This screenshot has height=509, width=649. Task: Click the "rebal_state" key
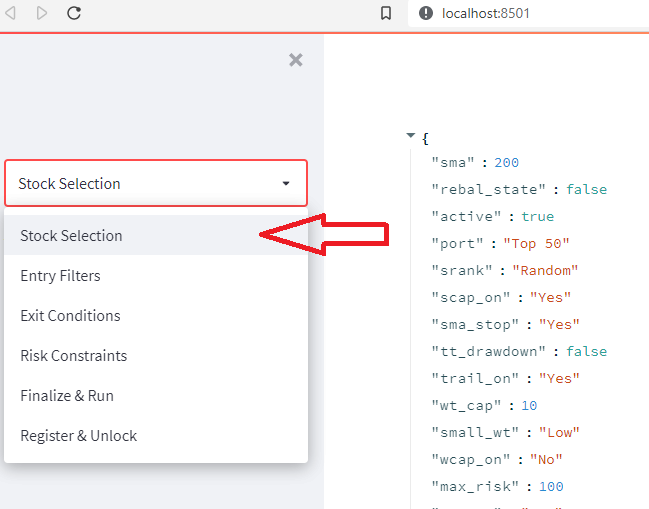click(x=488, y=190)
